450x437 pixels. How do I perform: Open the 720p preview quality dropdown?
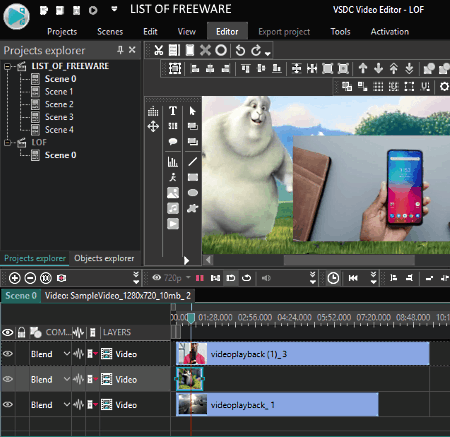pyautogui.click(x=188, y=277)
